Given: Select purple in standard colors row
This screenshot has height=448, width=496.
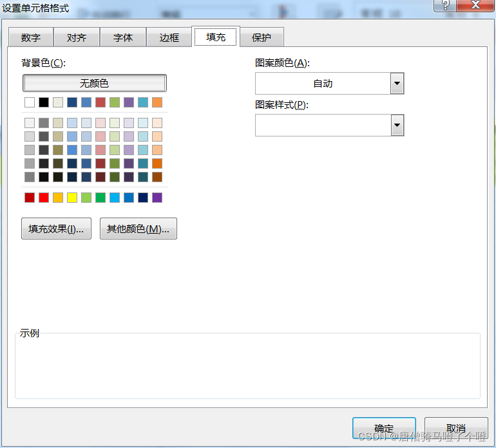Looking at the screenshot, I should pos(157,198).
